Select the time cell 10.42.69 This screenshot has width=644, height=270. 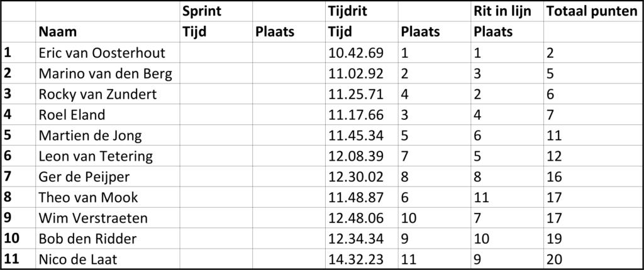pyautogui.click(x=356, y=53)
